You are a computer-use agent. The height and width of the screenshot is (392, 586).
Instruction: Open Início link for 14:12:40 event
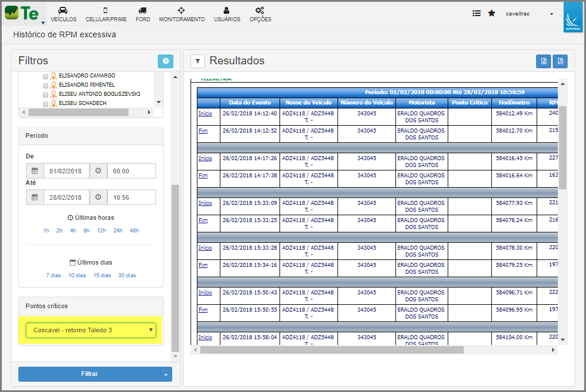click(205, 113)
